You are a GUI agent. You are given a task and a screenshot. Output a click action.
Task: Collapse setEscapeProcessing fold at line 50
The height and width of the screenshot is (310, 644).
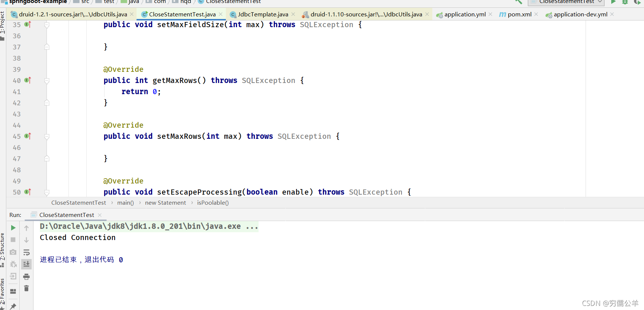[47, 192]
